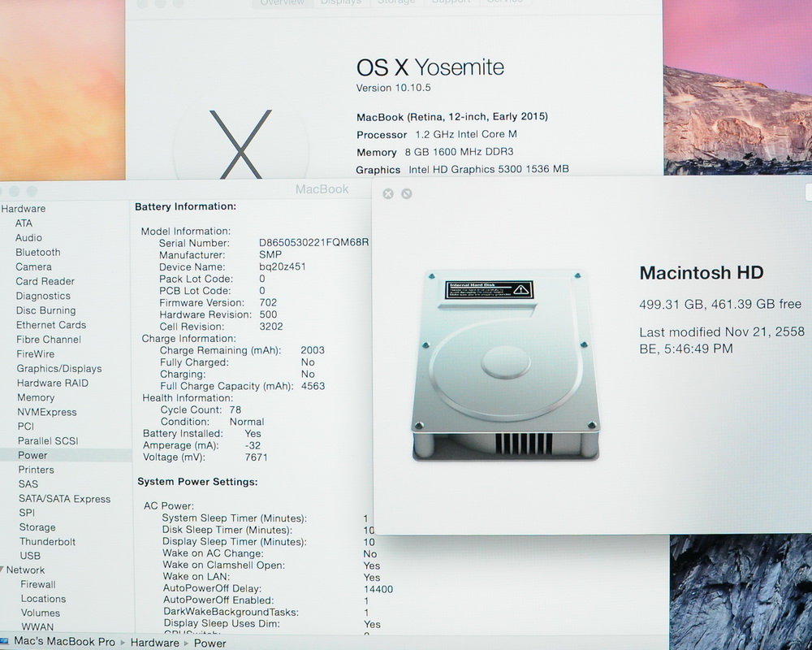Select ATA in the hardware list
812x650 pixels.
tap(24, 223)
